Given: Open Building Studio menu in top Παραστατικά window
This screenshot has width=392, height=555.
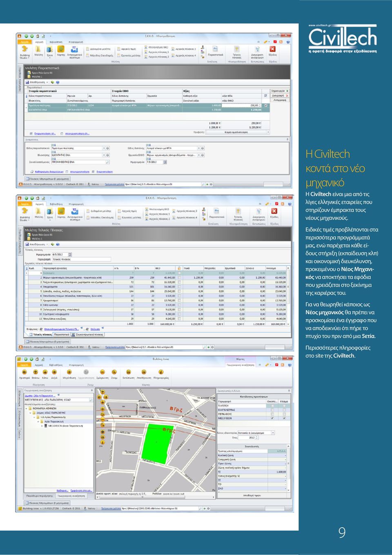Looking at the screenshot, I should point(25,52).
